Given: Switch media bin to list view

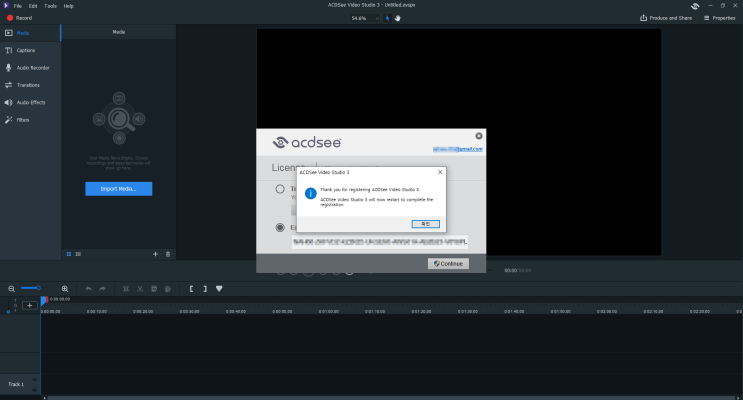Looking at the screenshot, I should 78,254.
